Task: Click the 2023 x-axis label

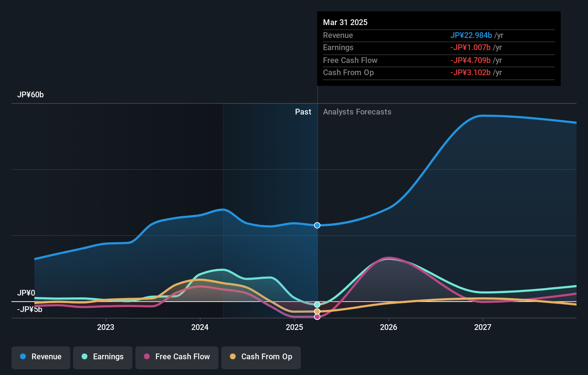Action: pyautogui.click(x=106, y=327)
